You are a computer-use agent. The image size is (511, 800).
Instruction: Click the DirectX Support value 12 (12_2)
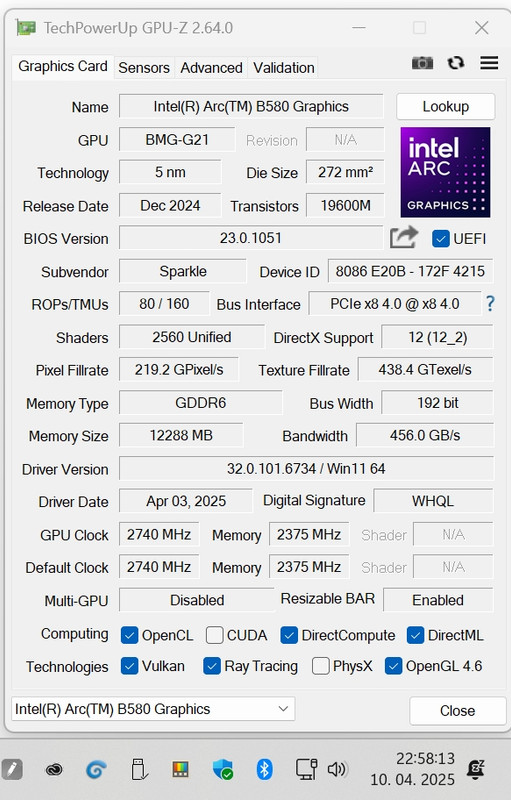pos(438,337)
